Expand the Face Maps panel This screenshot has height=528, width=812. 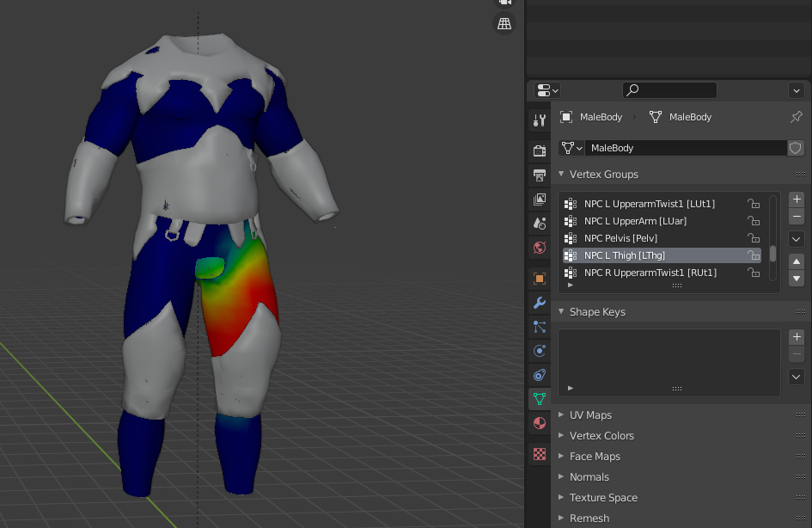(561, 457)
